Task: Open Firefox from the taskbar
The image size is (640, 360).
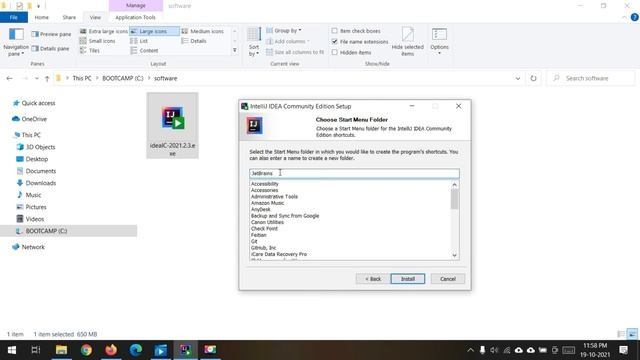Action: (111, 350)
